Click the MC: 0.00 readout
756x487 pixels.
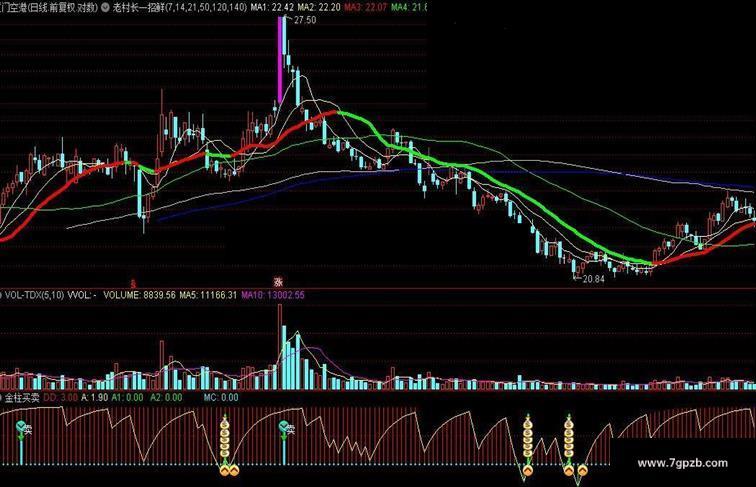pyautogui.click(x=221, y=397)
